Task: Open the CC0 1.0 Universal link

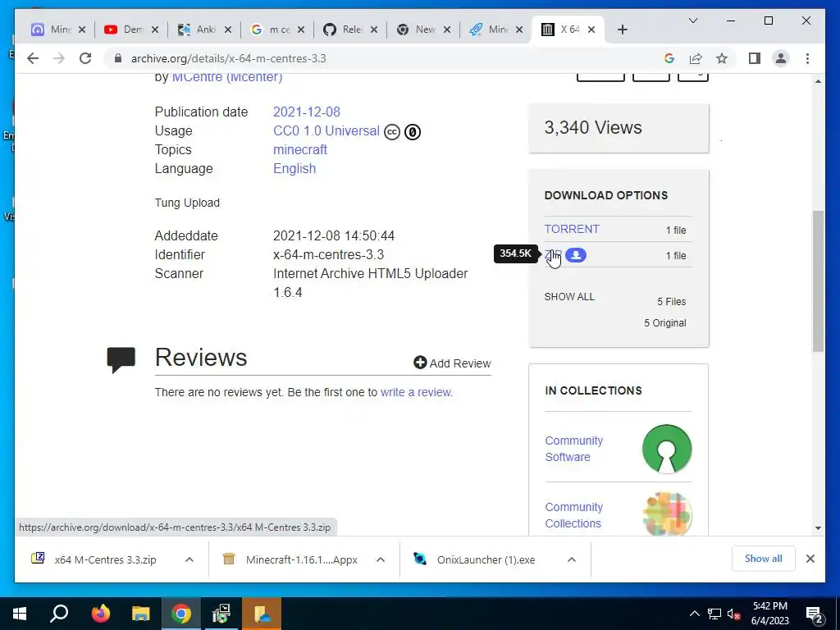Action: pos(326,130)
